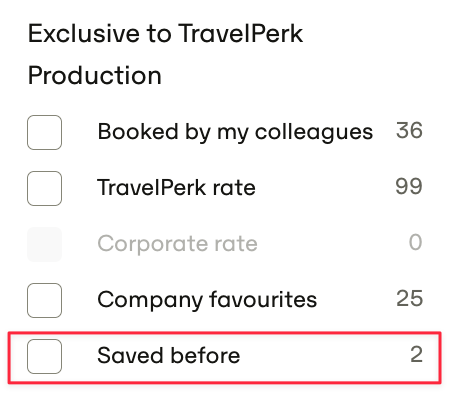Click the 'Booked by my colleagues' label

pyautogui.click(x=235, y=132)
